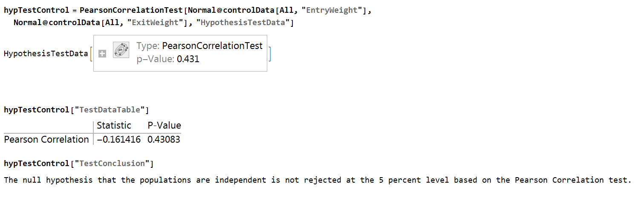Click the null hypothesis conclusion output text
This screenshot has width=644, height=198.
pos(318,180)
